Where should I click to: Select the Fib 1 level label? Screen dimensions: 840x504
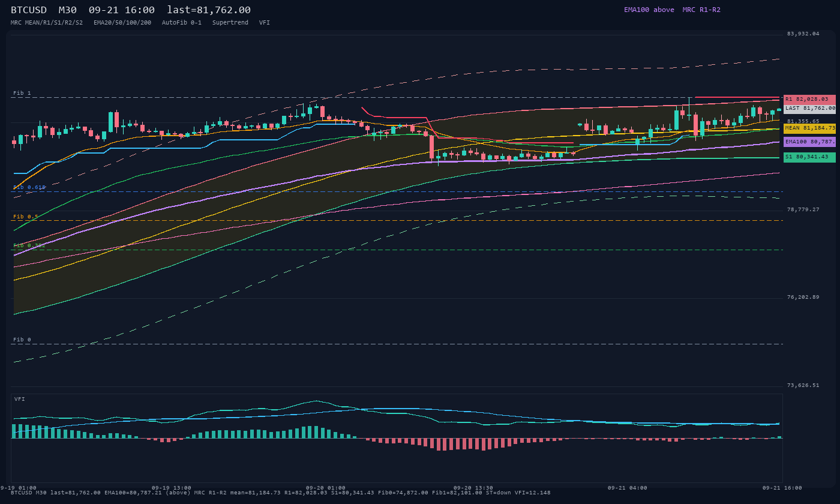tap(22, 93)
